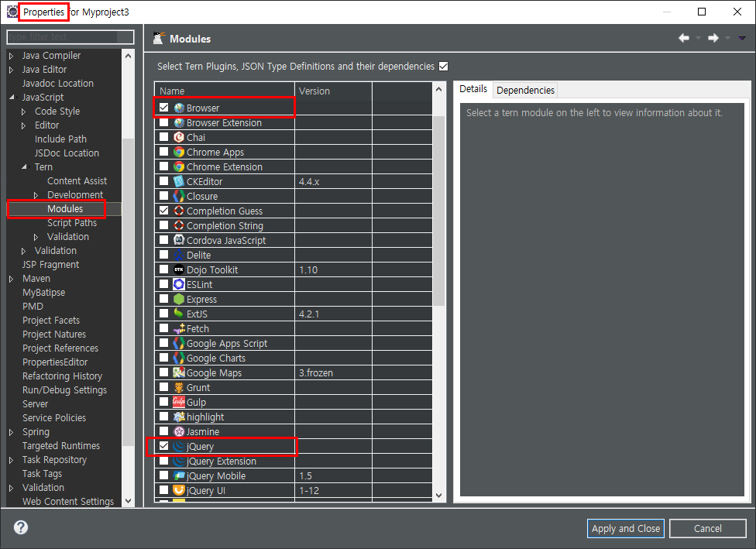756x549 pixels.
Task: Switch to the Details tab
Action: tap(473, 89)
